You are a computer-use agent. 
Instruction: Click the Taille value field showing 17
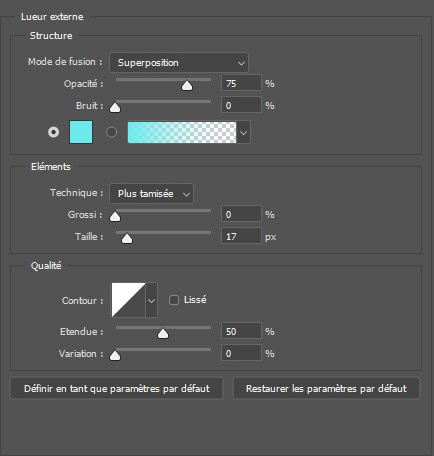tap(241, 236)
